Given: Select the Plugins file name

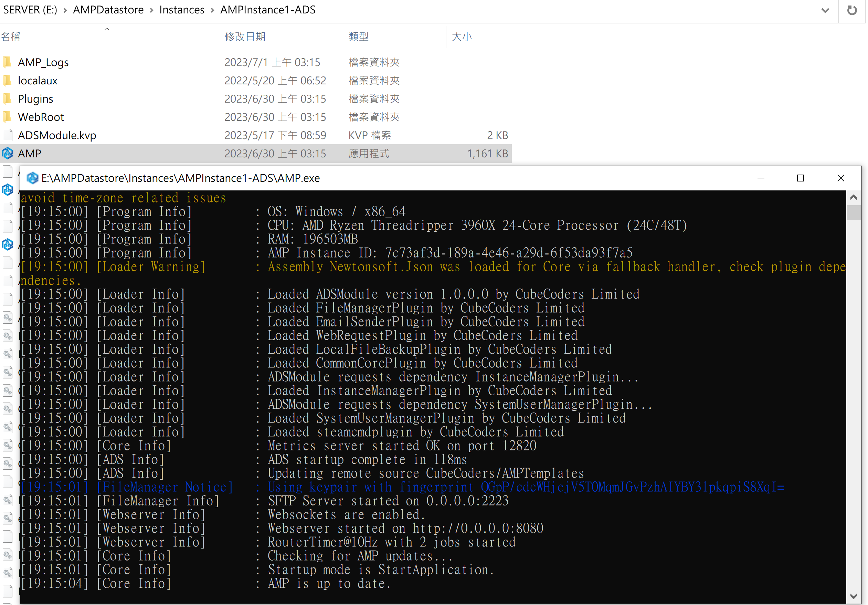Looking at the screenshot, I should point(35,99).
